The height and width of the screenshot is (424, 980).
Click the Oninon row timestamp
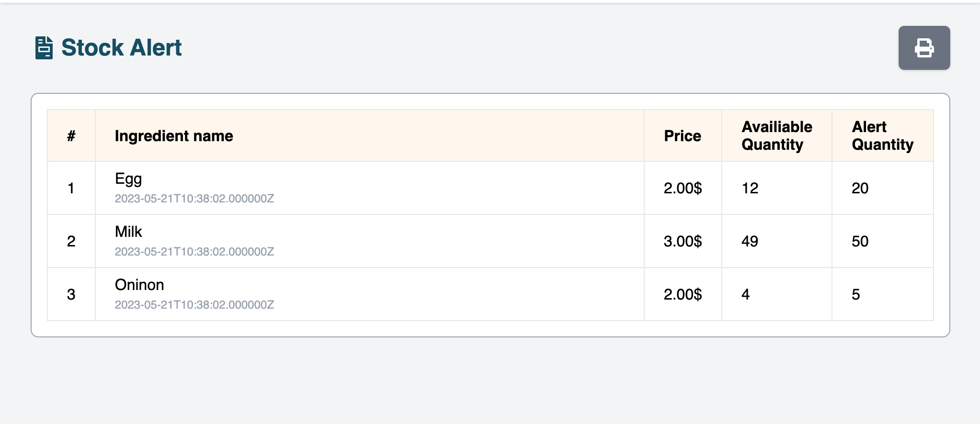pos(194,305)
